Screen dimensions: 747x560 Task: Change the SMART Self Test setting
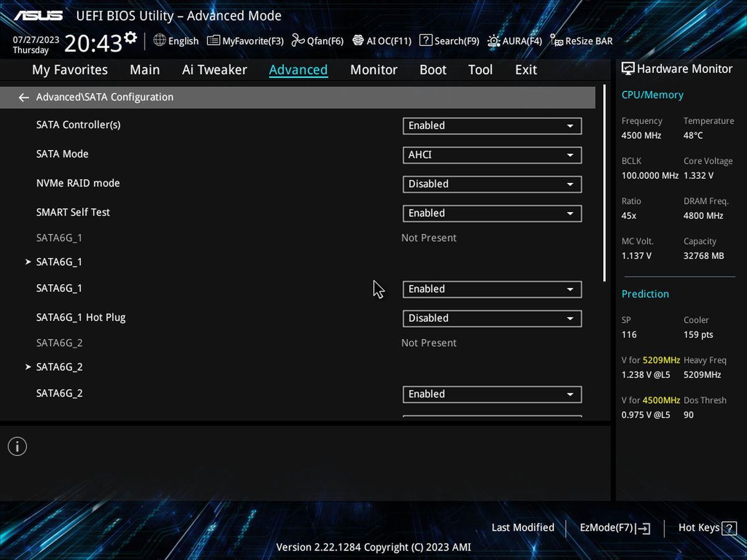tap(492, 213)
